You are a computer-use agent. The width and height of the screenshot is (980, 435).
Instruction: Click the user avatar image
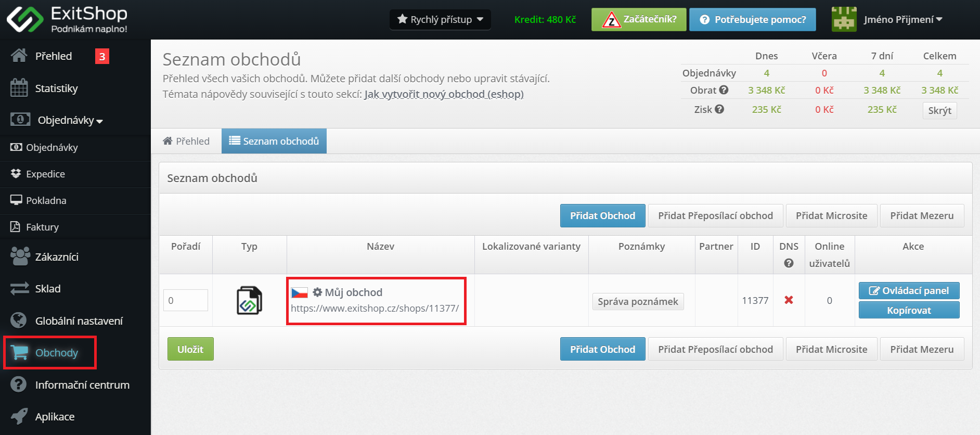click(844, 19)
